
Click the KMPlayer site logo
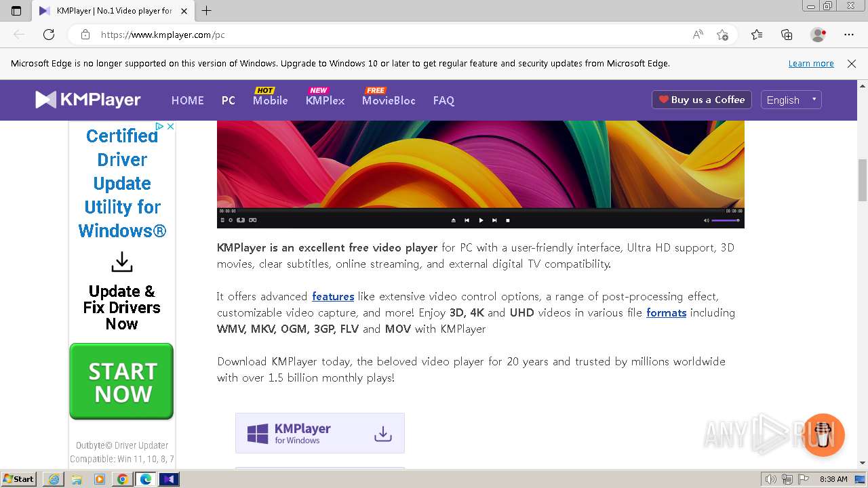88,100
